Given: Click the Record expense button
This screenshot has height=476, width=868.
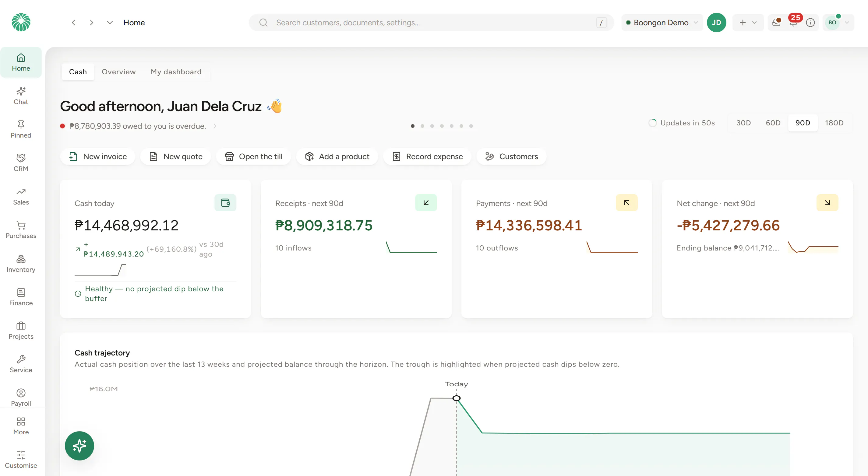Looking at the screenshot, I should tap(427, 156).
